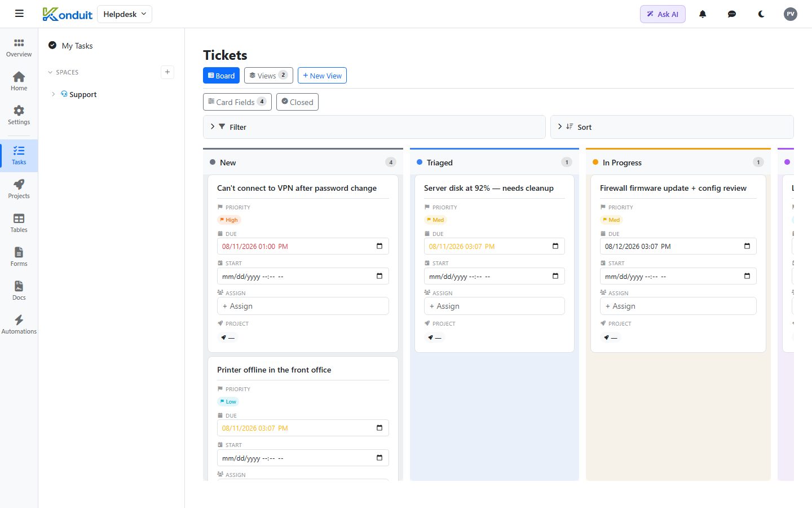Expand the Filter panel
The width and height of the screenshot is (812, 508).
(x=374, y=127)
